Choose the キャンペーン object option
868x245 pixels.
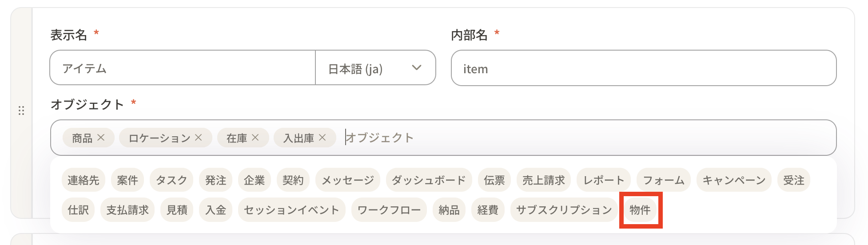pyautogui.click(x=734, y=180)
